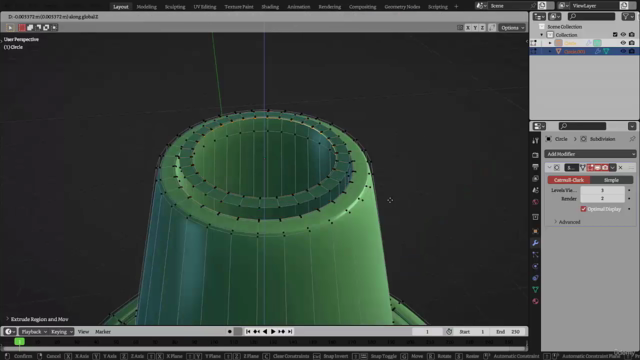Select Catmull-Clark subdivision type
The image size is (640, 360).
click(x=569, y=180)
